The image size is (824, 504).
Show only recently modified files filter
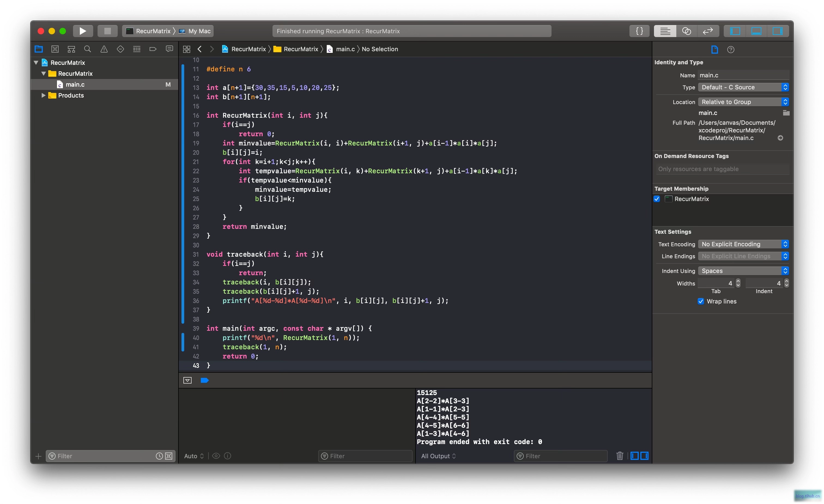pyautogui.click(x=159, y=456)
